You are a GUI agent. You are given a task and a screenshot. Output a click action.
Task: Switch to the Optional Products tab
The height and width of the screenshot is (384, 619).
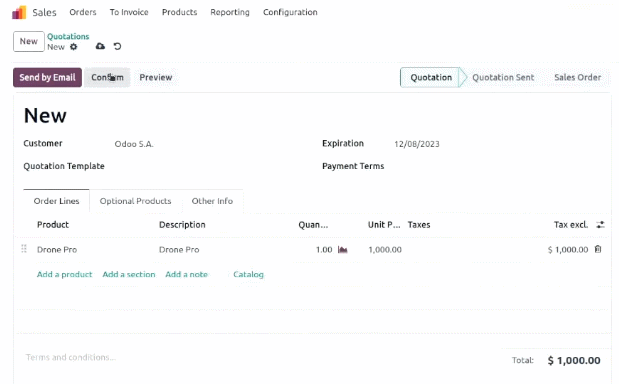(135, 201)
